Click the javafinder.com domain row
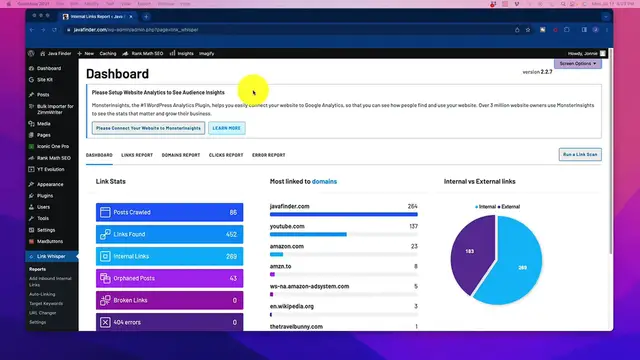640x360 pixels. (344, 209)
